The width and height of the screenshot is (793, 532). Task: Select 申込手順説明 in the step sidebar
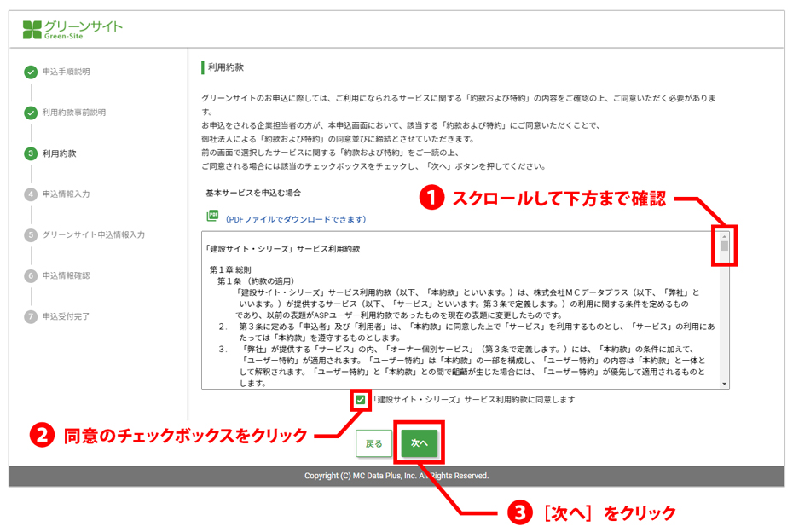pos(66,72)
